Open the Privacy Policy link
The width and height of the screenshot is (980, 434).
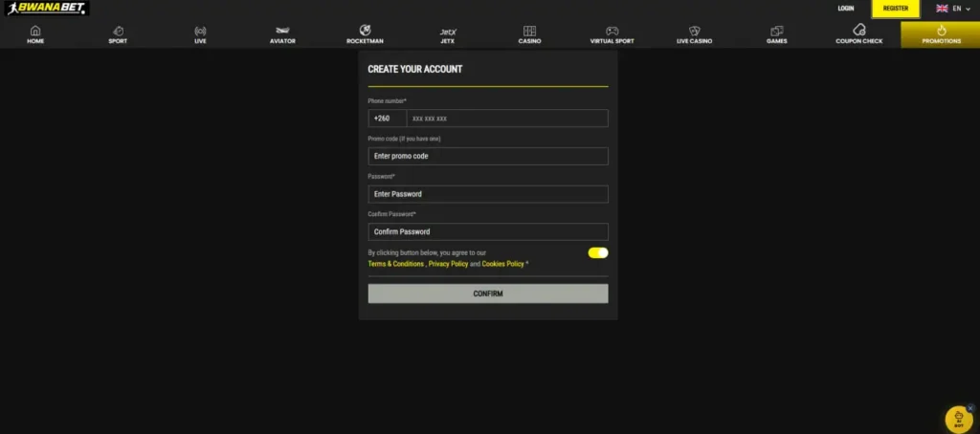pos(448,264)
